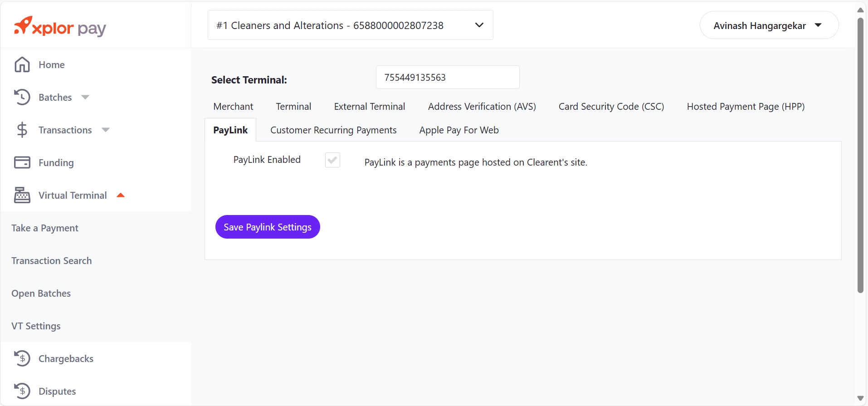Expand the Batches submenu arrow

85,97
